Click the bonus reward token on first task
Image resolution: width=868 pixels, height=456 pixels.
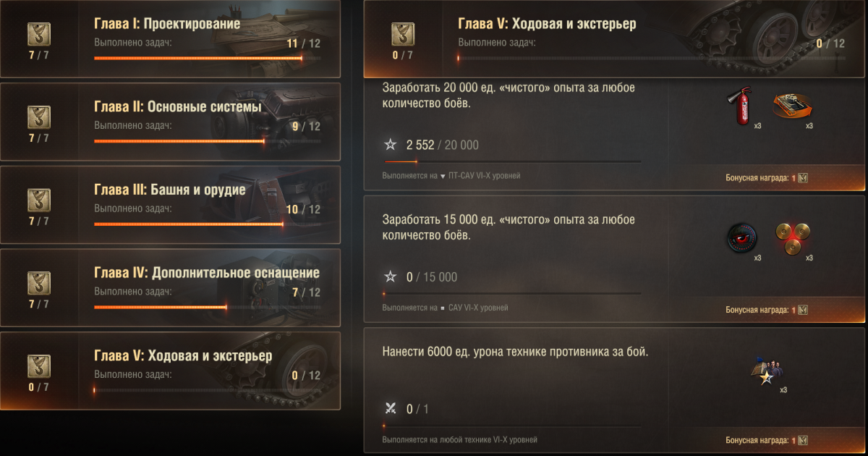tap(803, 178)
